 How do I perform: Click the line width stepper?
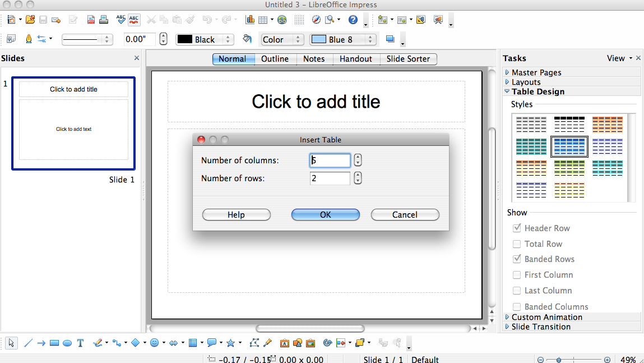pos(163,39)
